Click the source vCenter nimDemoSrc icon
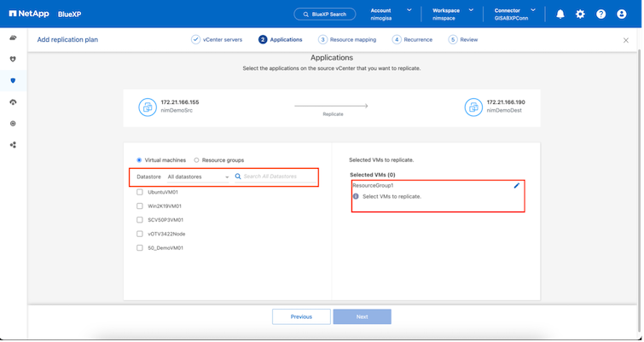 147,107
